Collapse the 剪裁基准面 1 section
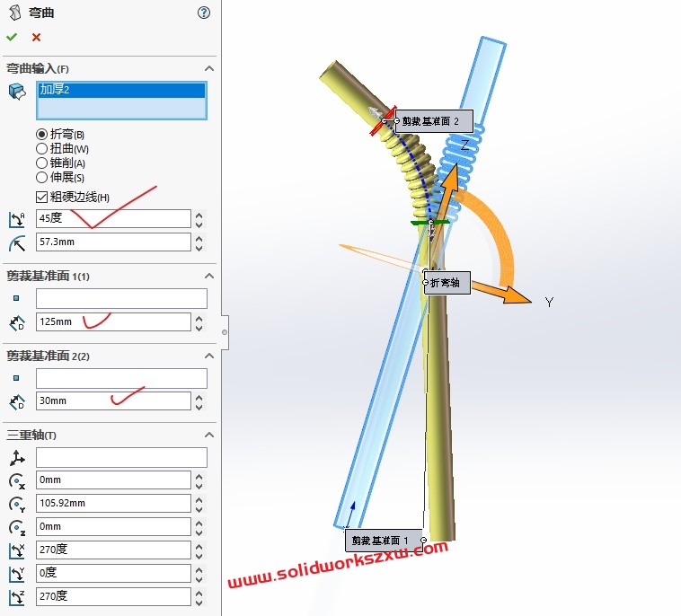This screenshot has width=681, height=616. 209,276
